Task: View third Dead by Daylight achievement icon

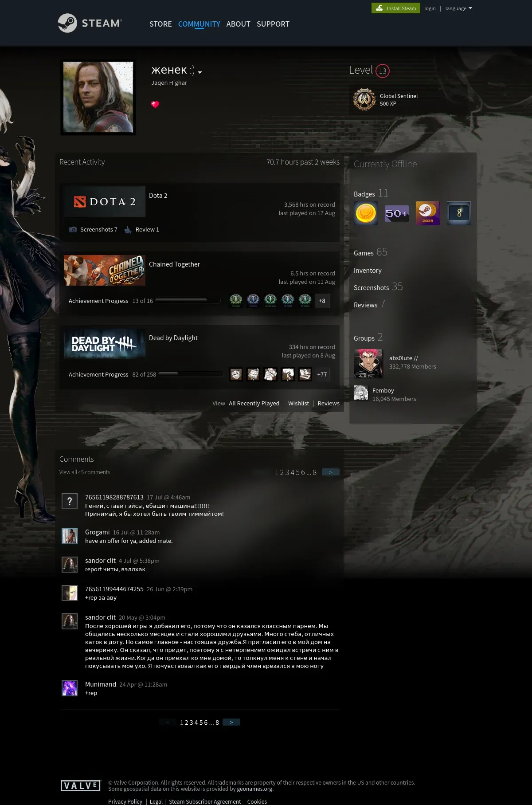Action: (x=270, y=374)
